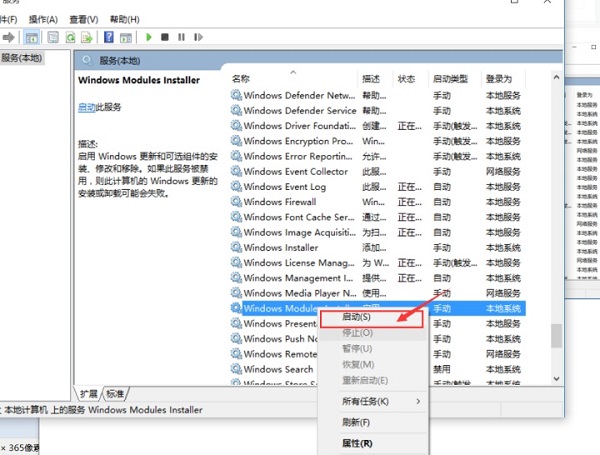Select Windows Error Reportin... service row
The image size is (600, 455).
[x=378, y=157]
